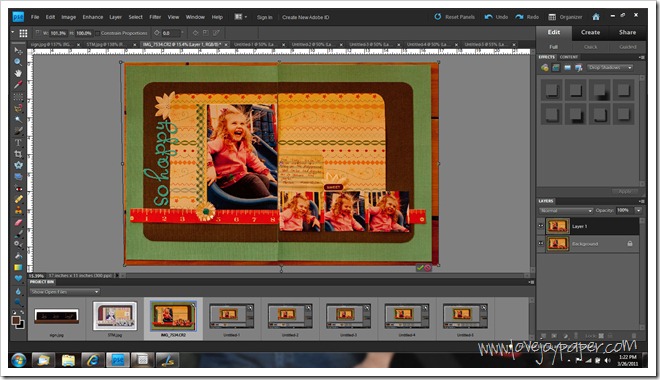Click the Undo button
The height and width of the screenshot is (380, 660).
[x=496, y=17]
